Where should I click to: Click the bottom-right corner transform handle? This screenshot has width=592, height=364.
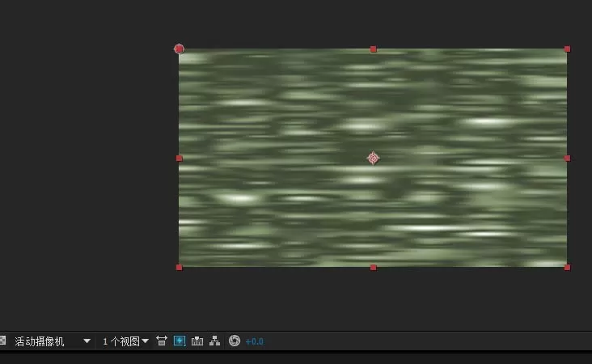click(x=567, y=267)
